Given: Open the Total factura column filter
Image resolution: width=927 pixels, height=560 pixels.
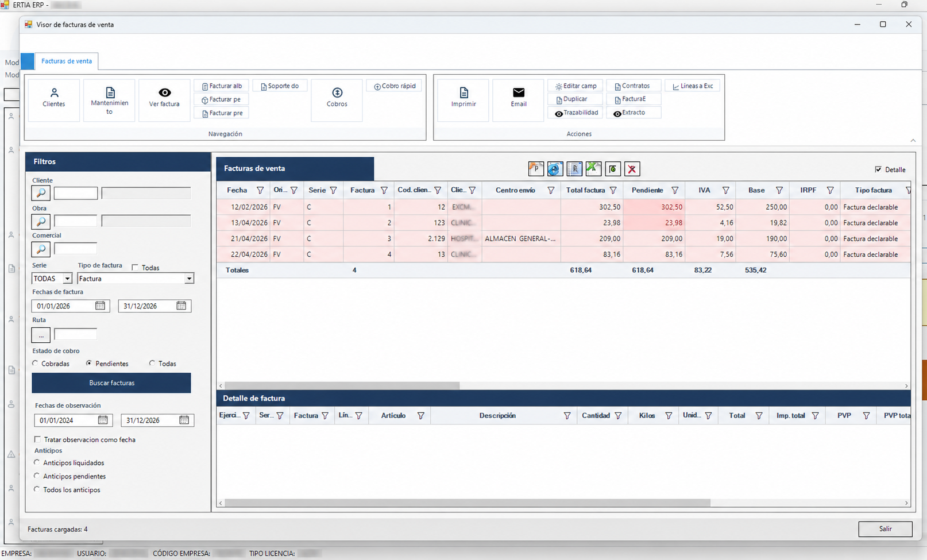Looking at the screenshot, I should 613,190.
